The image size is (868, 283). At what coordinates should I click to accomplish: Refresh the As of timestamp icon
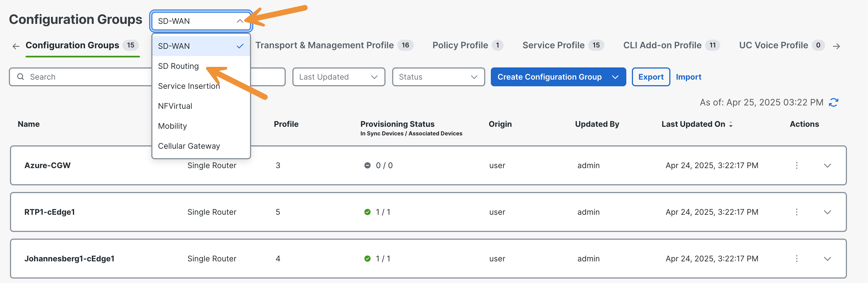pos(834,102)
